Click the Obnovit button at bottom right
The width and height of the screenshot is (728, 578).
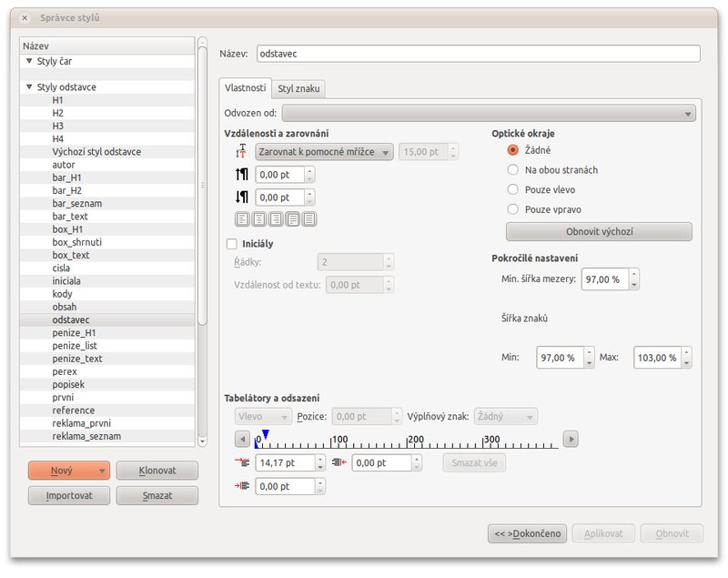tap(672, 533)
